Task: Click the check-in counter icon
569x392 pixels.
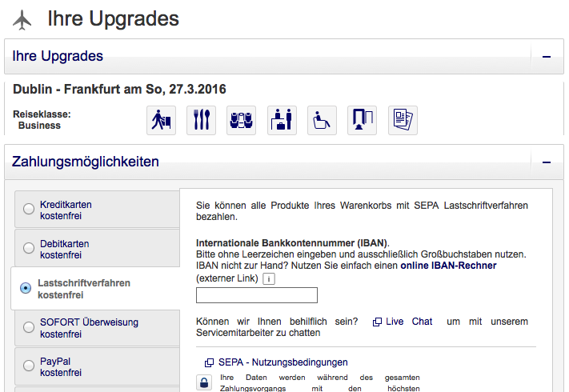Action: tap(282, 120)
